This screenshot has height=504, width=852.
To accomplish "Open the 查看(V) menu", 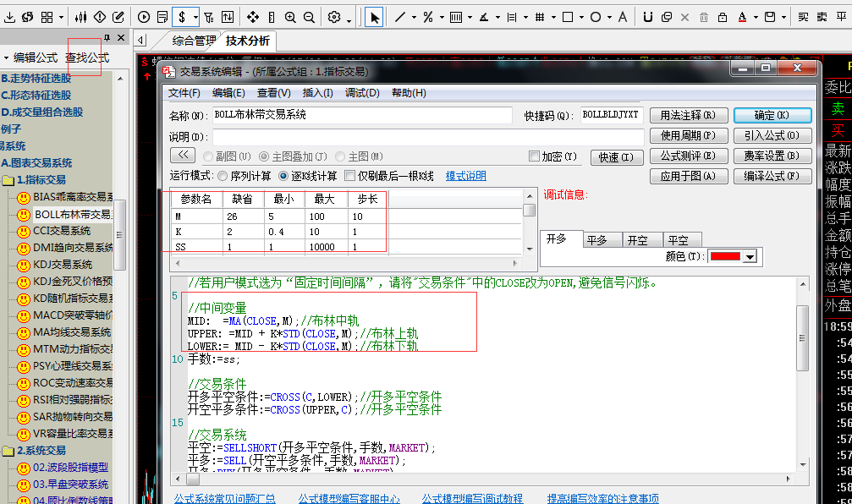I will tap(274, 93).
